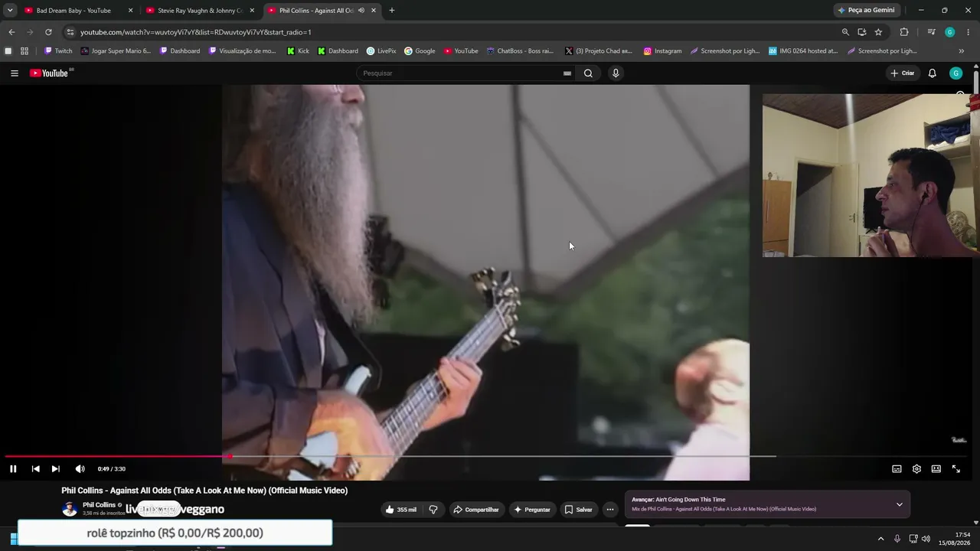Start voice search with the microphone icon

point(616,73)
